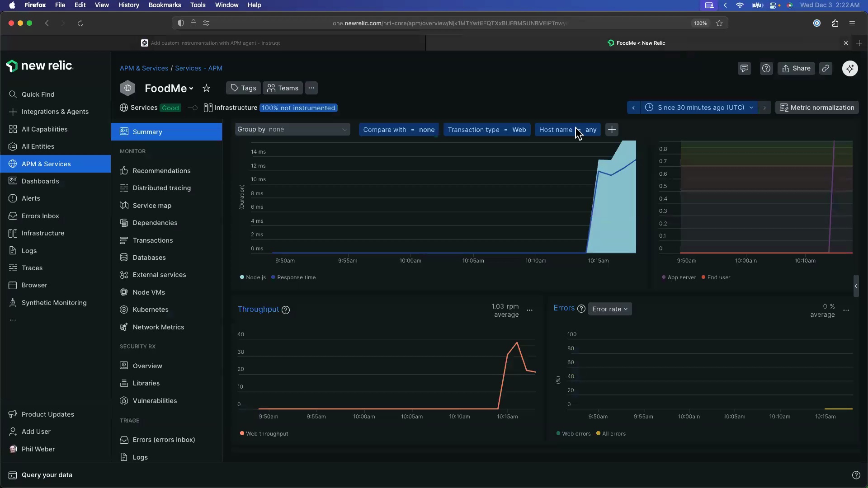
Task: Open Distributed tracing in sidebar
Action: click(x=161, y=188)
